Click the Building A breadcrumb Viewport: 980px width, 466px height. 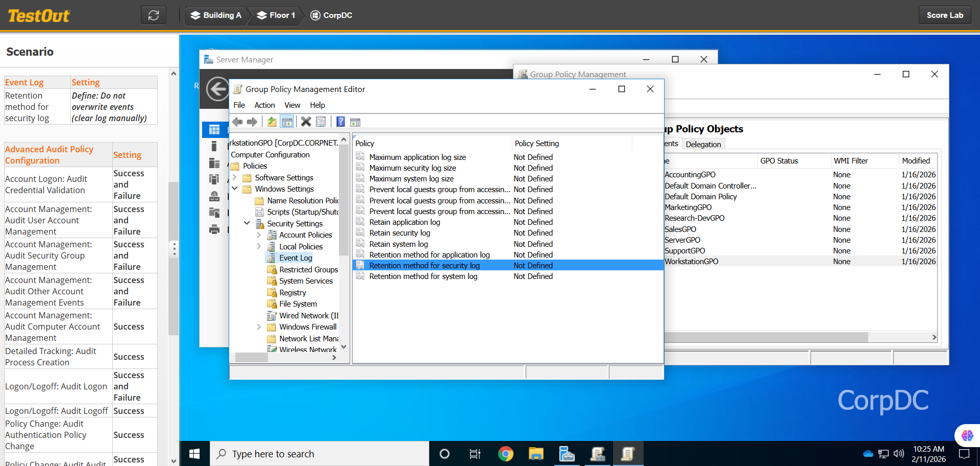(216, 15)
